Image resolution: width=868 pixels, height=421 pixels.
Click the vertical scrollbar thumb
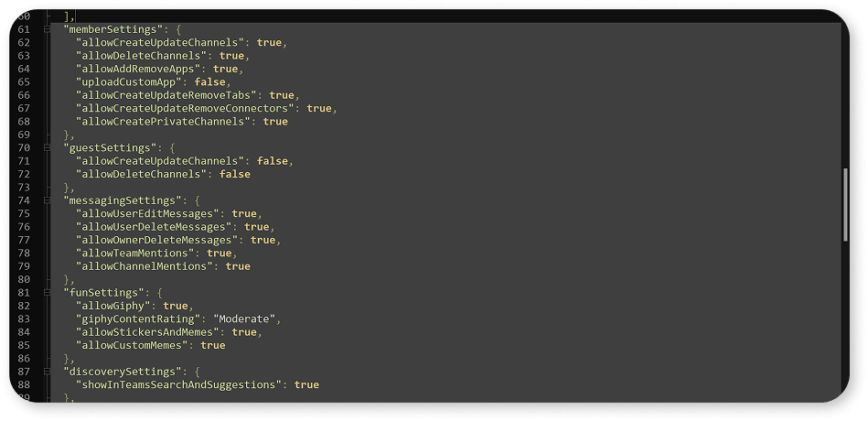click(845, 204)
